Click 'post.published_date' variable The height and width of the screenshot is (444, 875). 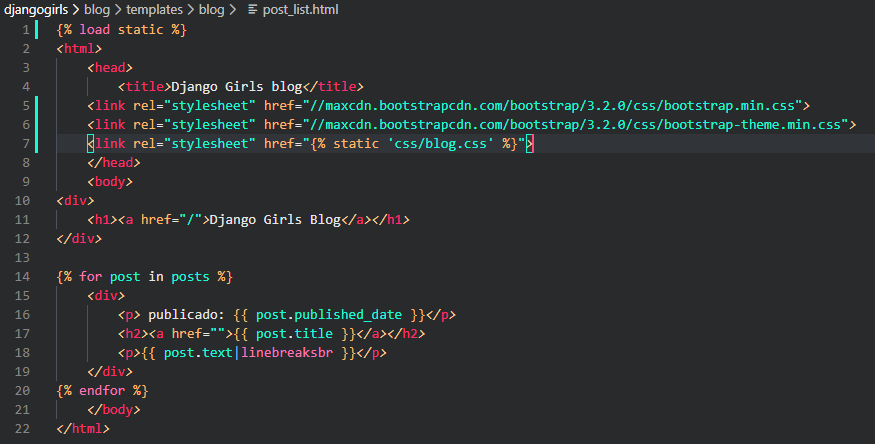click(329, 315)
